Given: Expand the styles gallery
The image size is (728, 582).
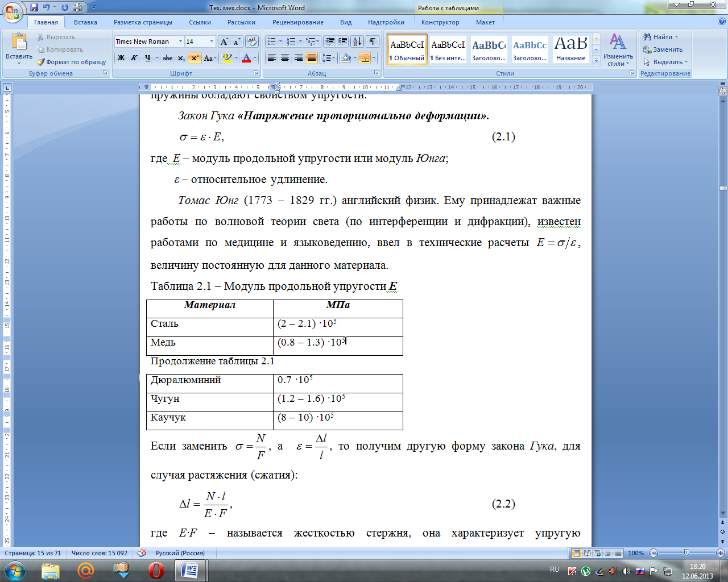Looking at the screenshot, I should (596, 60).
